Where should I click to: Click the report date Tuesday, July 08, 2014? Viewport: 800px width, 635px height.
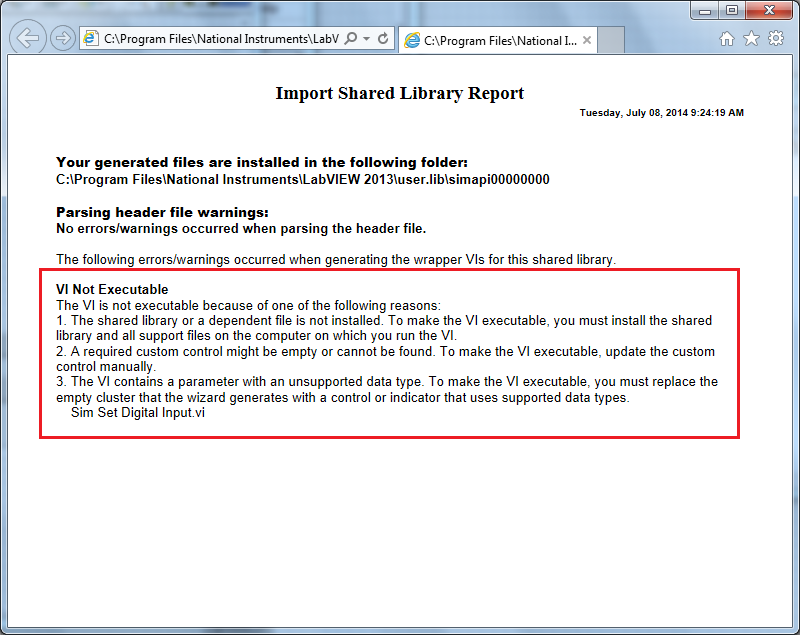662,113
